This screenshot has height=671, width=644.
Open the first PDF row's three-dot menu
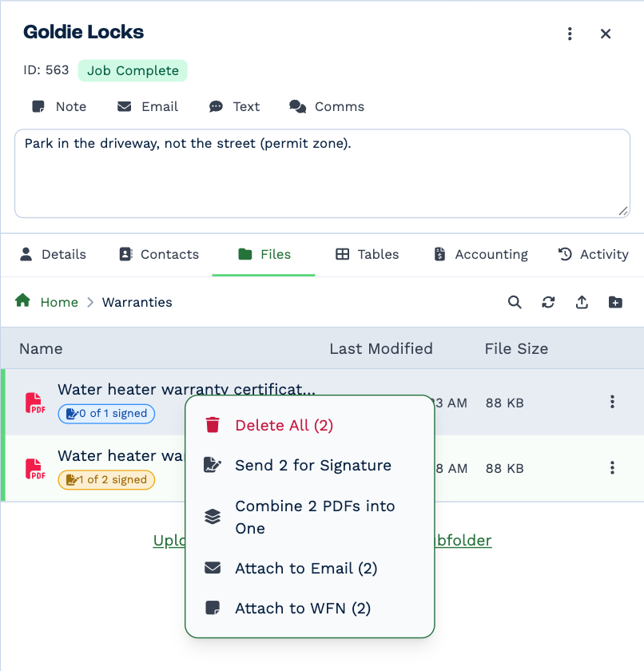(612, 402)
